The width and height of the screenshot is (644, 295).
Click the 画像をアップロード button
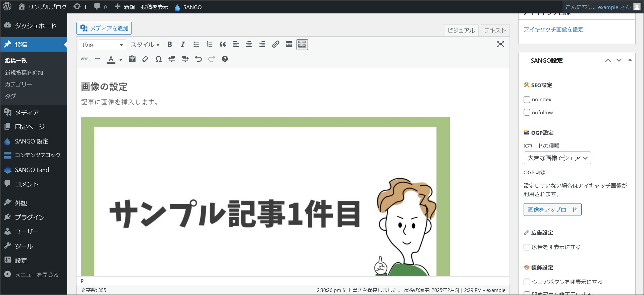point(552,210)
